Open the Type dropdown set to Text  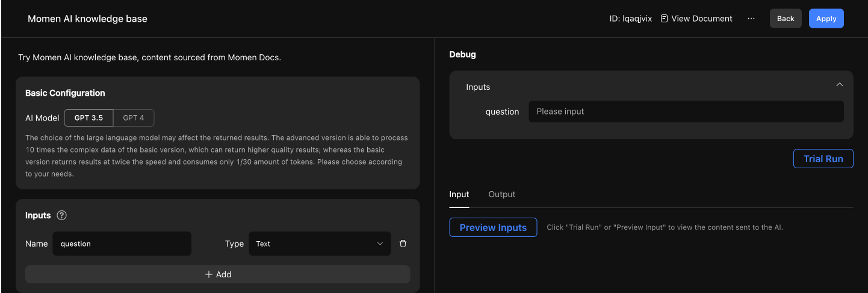point(320,244)
